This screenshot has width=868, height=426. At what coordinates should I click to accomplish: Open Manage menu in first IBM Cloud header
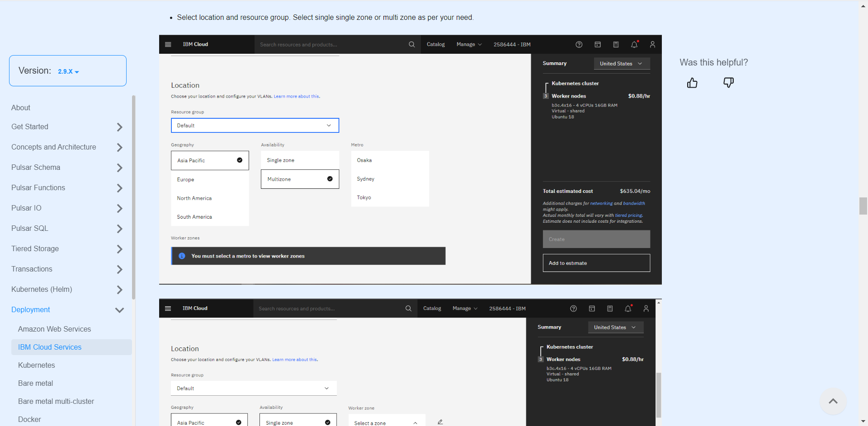469,44
